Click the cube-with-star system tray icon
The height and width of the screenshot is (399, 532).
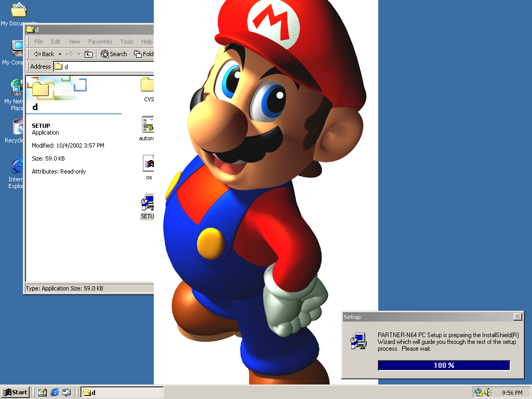tap(478, 392)
